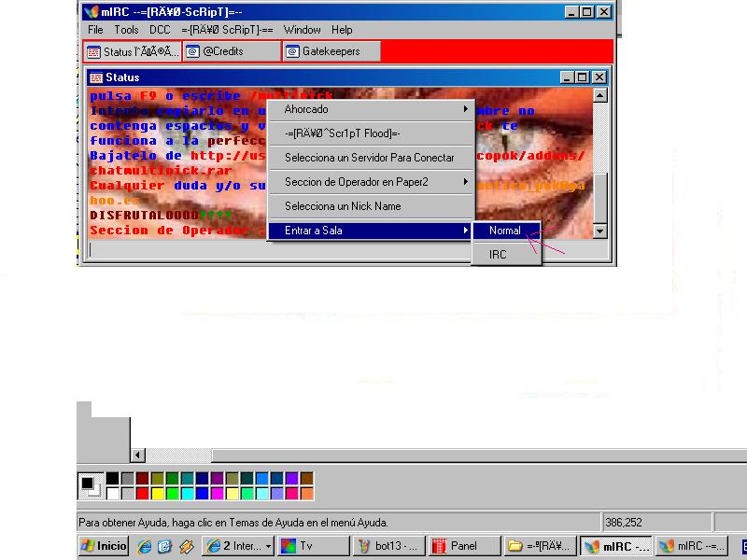Click the mIRC title bar logo icon
This screenshot has width=747, height=560.
click(91, 12)
